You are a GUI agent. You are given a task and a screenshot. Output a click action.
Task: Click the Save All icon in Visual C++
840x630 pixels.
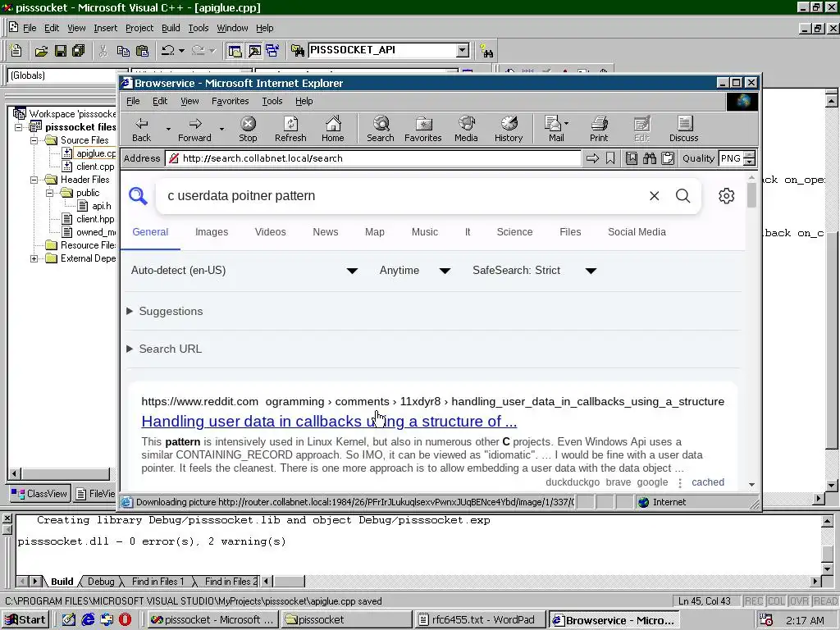coord(79,51)
